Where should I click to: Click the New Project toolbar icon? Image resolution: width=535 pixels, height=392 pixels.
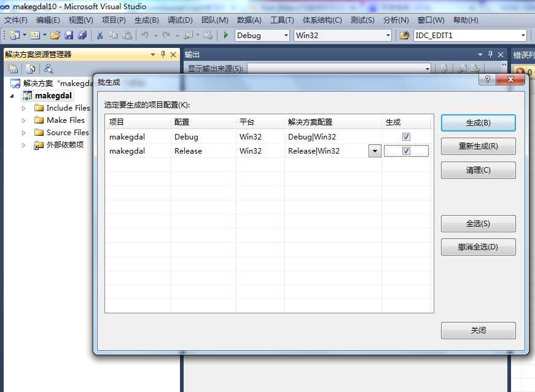pyautogui.click(x=15, y=35)
